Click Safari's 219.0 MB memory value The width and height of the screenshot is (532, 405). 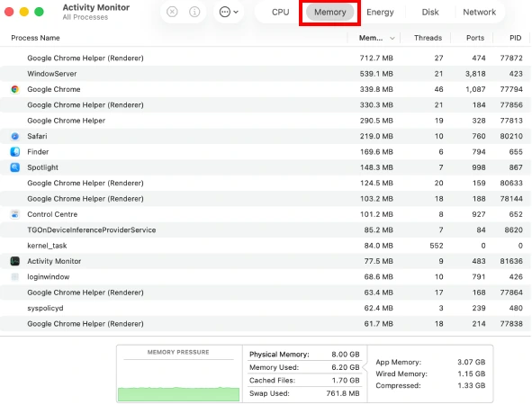(376, 136)
